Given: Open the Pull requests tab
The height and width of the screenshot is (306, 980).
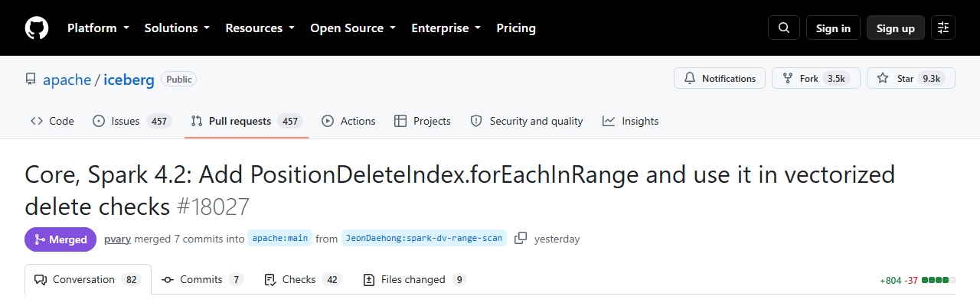Looking at the screenshot, I should point(247,121).
